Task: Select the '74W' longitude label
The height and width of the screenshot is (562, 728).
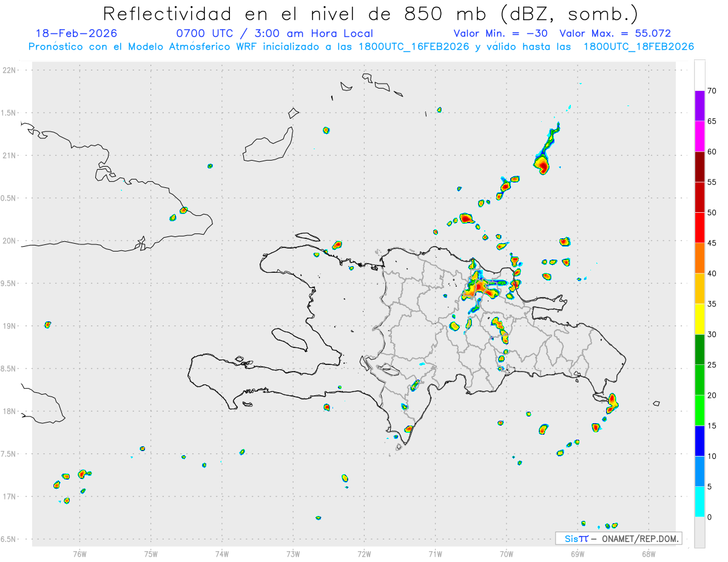Action: coord(222,554)
